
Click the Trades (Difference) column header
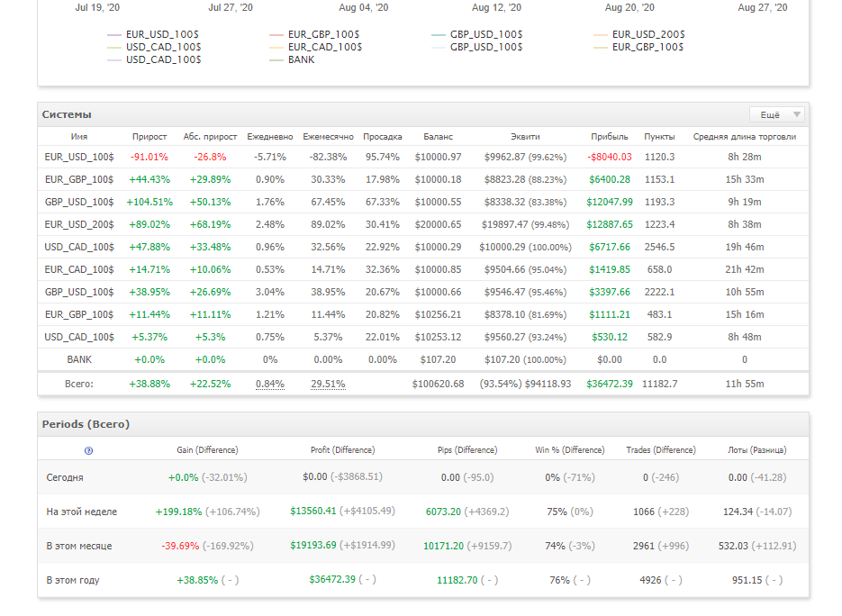click(x=660, y=450)
